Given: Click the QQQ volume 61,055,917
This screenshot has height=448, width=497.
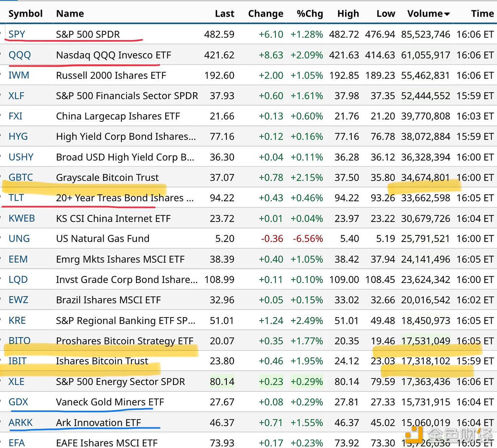Looking at the screenshot, I should [x=426, y=55].
